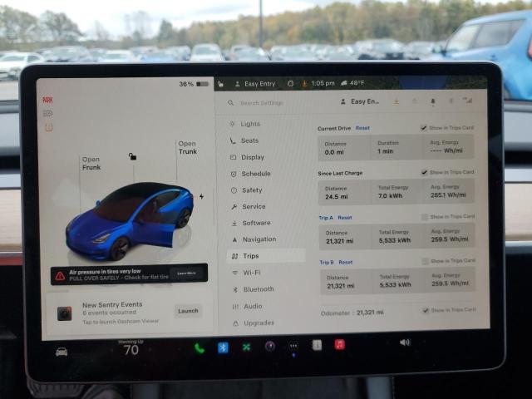Tap the car controls icon in dock
532x399 pixels.
click(x=62, y=351)
